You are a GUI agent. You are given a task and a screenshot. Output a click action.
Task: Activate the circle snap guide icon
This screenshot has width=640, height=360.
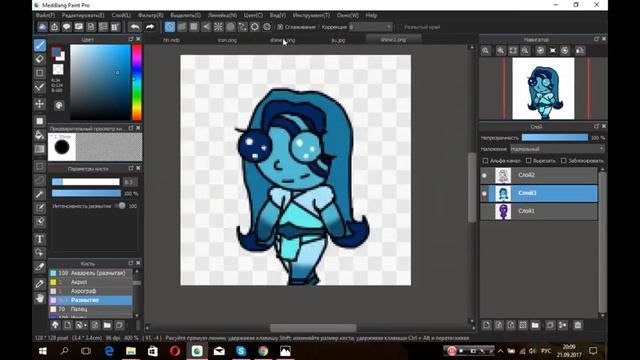click(x=231, y=27)
